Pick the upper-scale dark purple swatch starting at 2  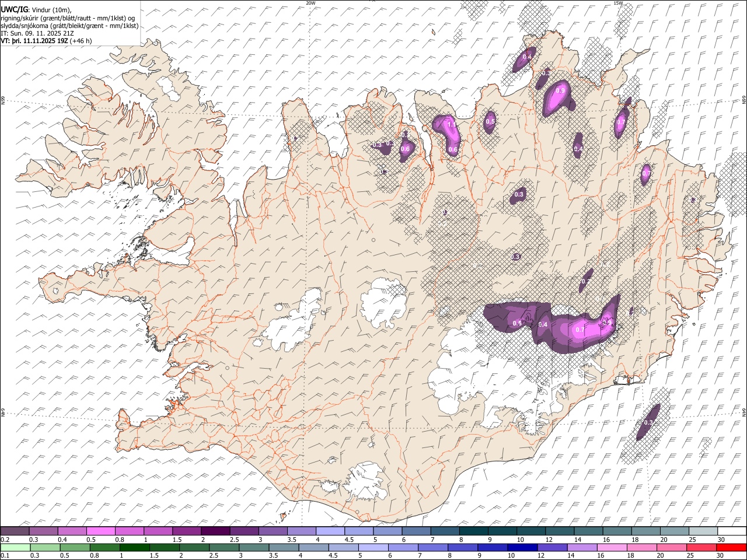coord(215,531)
